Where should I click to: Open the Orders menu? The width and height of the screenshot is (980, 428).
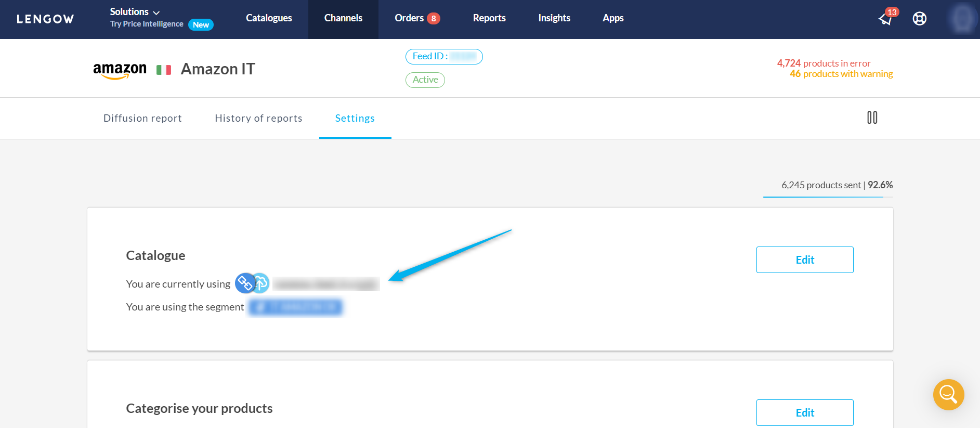tap(409, 18)
